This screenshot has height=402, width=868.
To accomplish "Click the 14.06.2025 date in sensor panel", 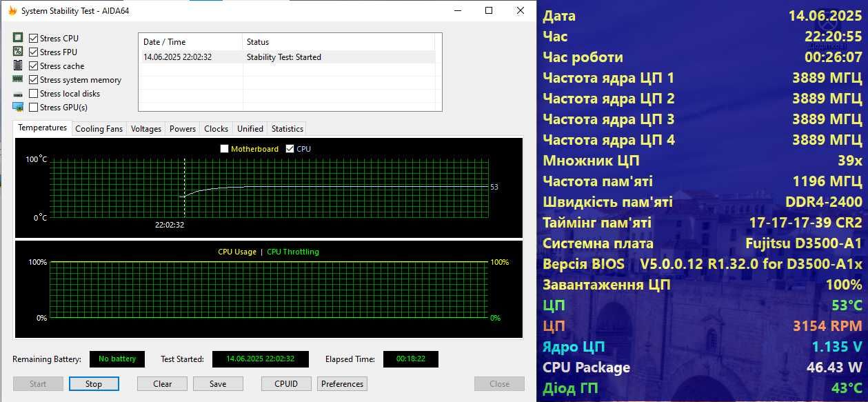I will 826,16.
